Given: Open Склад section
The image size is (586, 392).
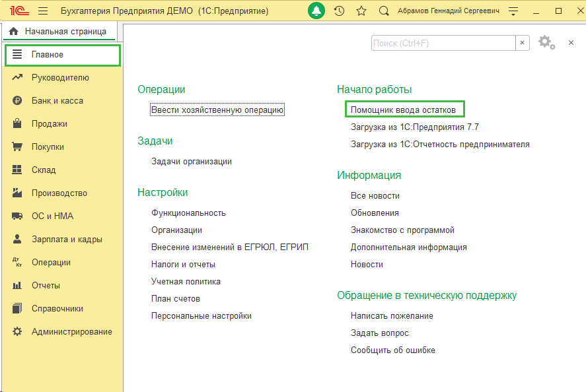Looking at the screenshot, I should coord(44,170).
